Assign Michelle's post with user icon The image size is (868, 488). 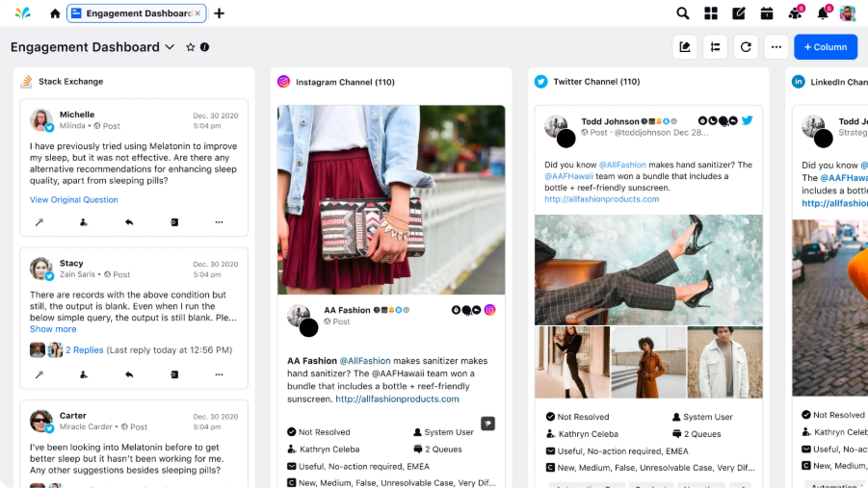pyautogui.click(x=84, y=222)
